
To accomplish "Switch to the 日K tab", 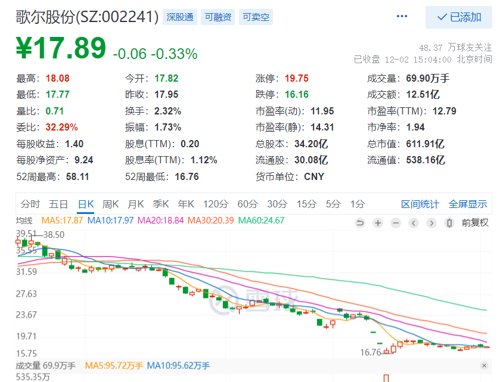I will [86, 204].
